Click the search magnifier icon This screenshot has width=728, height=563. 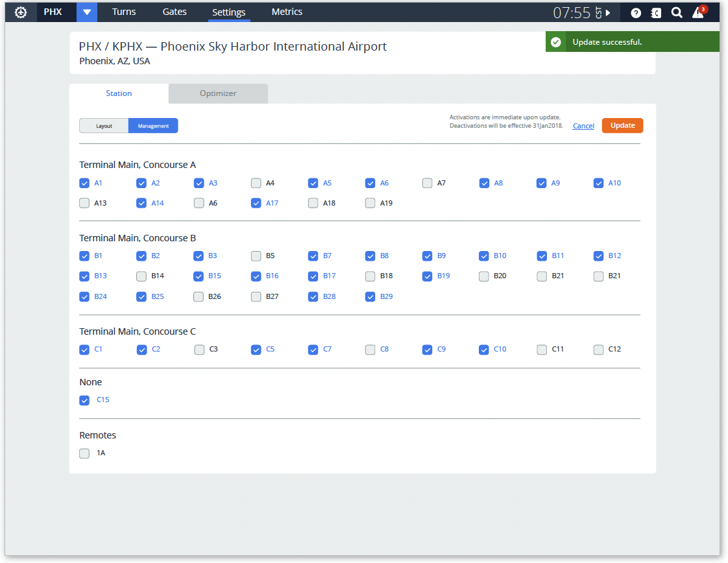click(677, 12)
